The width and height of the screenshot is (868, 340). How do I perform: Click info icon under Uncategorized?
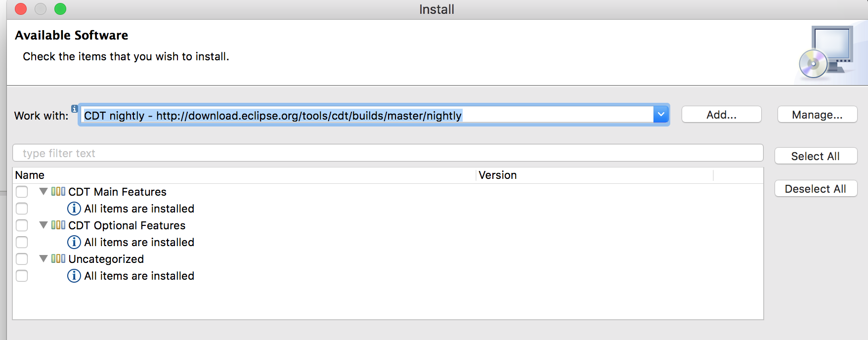(x=74, y=276)
